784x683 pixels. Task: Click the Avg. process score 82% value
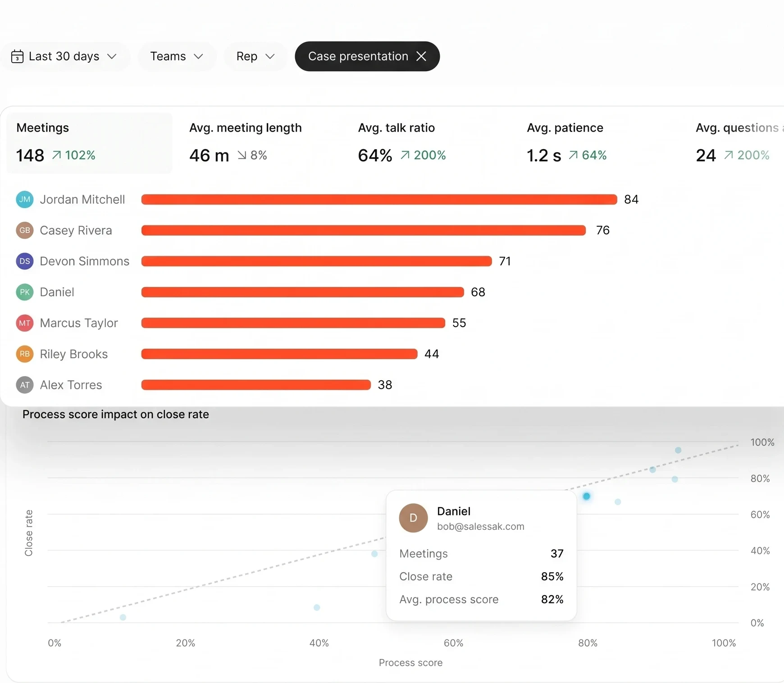coord(552,599)
